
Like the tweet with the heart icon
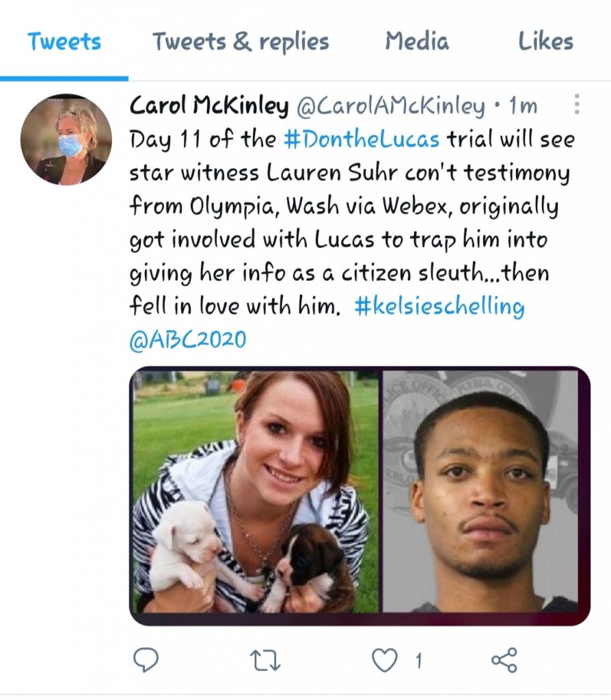point(384,660)
